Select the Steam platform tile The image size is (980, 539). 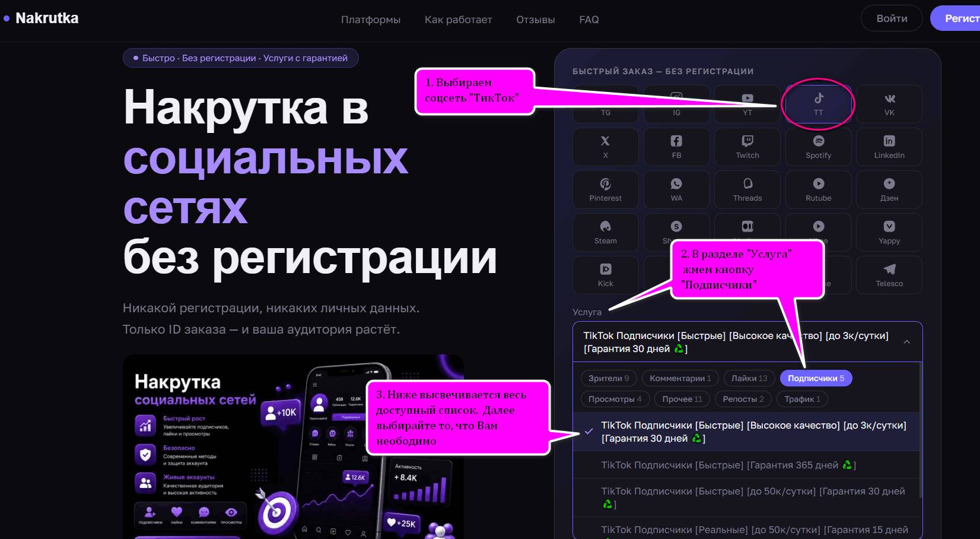point(606,232)
